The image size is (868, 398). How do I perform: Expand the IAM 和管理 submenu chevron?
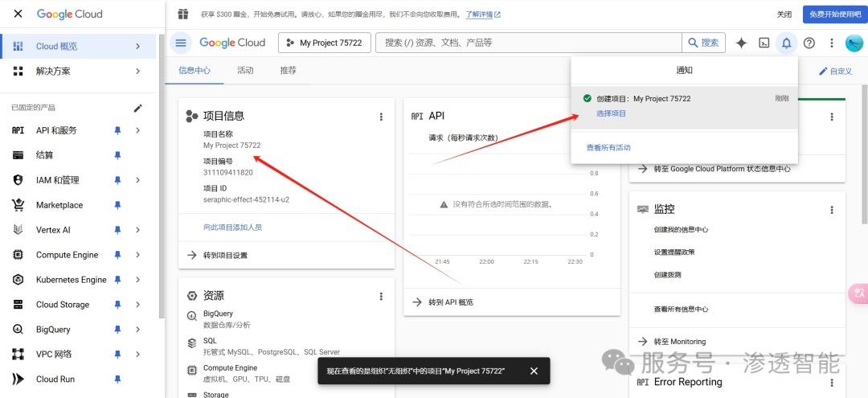(138, 180)
